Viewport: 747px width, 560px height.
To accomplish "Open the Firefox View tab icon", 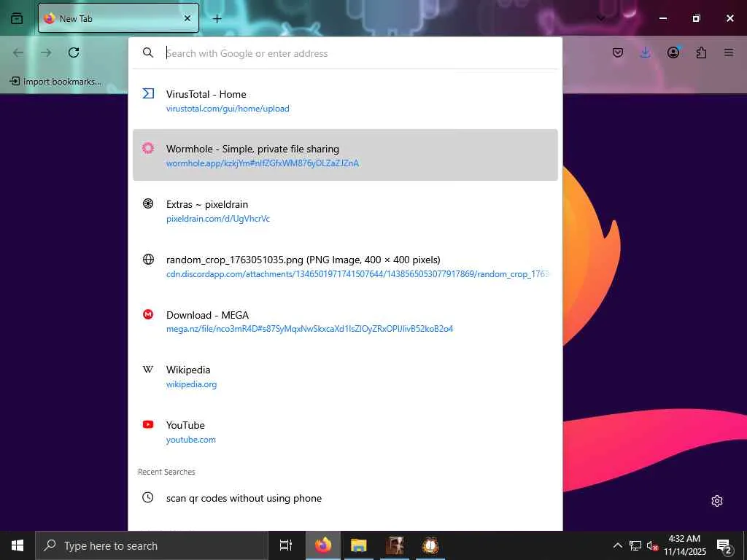I will [17, 18].
